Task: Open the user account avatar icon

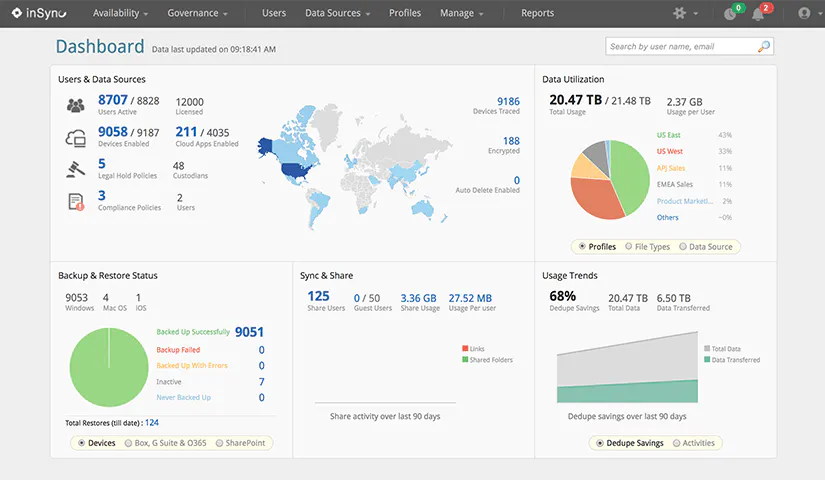Action: click(x=804, y=13)
